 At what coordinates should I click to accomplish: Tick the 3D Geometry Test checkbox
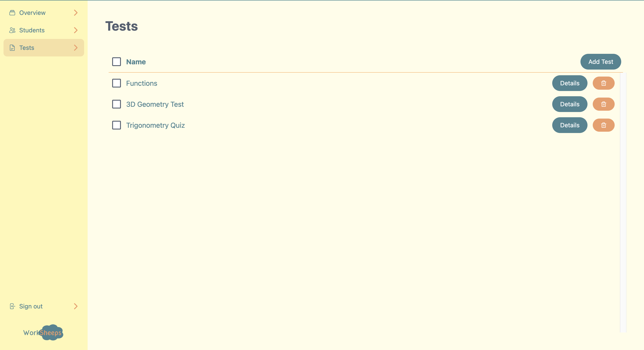point(117,104)
